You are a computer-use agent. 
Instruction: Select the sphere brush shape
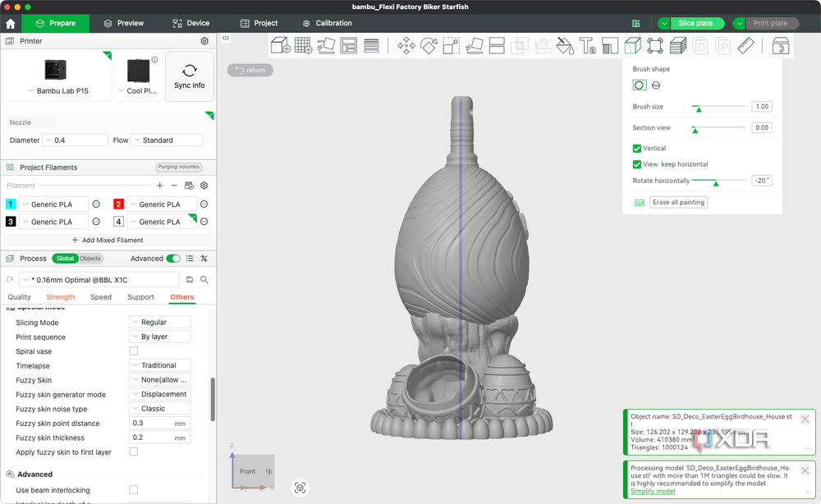[x=656, y=85]
